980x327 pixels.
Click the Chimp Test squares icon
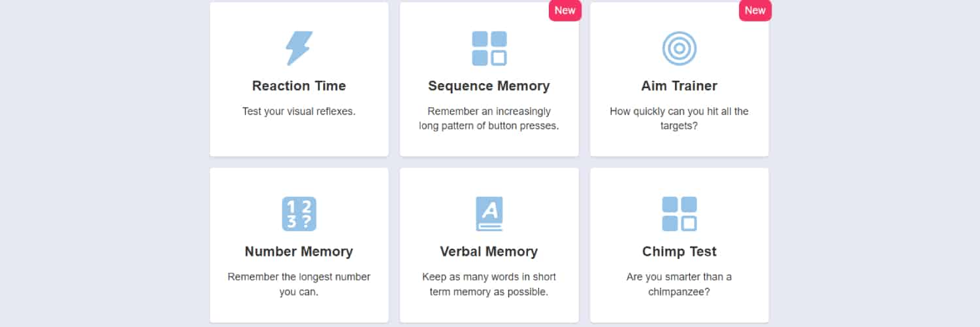tap(679, 214)
